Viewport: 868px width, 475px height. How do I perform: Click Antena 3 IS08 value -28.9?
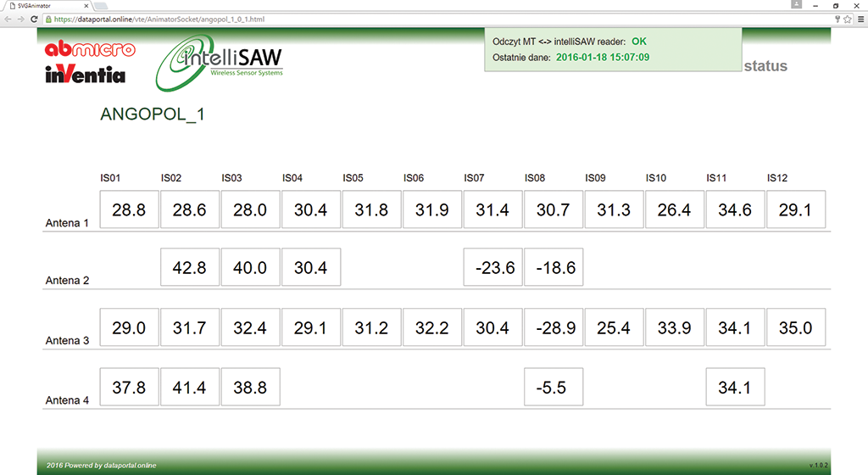pyautogui.click(x=553, y=327)
